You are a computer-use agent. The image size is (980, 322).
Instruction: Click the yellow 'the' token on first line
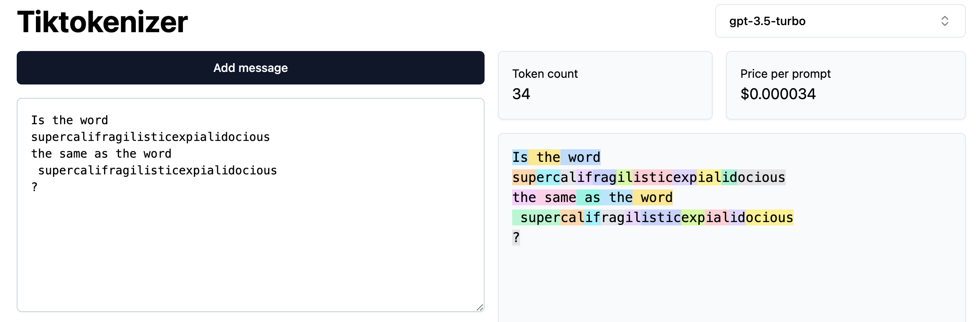[544, 157]
